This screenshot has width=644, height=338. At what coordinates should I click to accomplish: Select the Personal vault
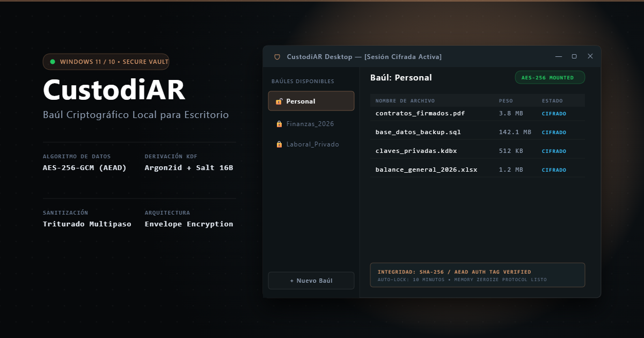(x=311, y=101)
